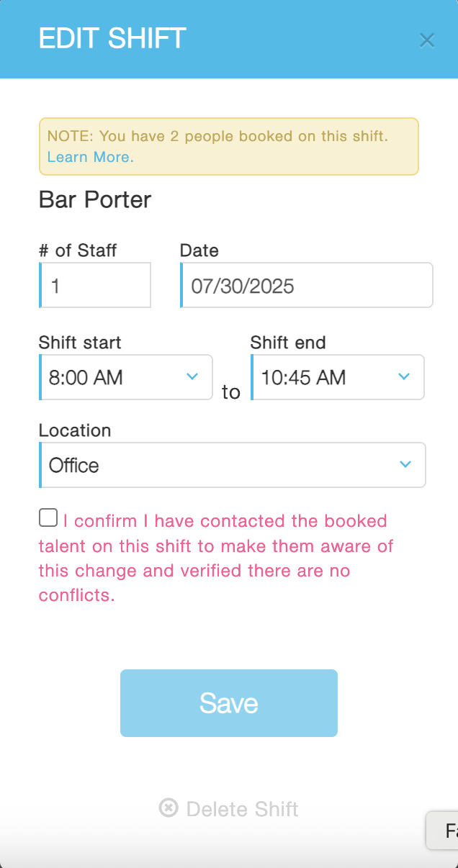Click the 'Location' field label
This screenshot has height=868, width=458.
click(75, 430)
